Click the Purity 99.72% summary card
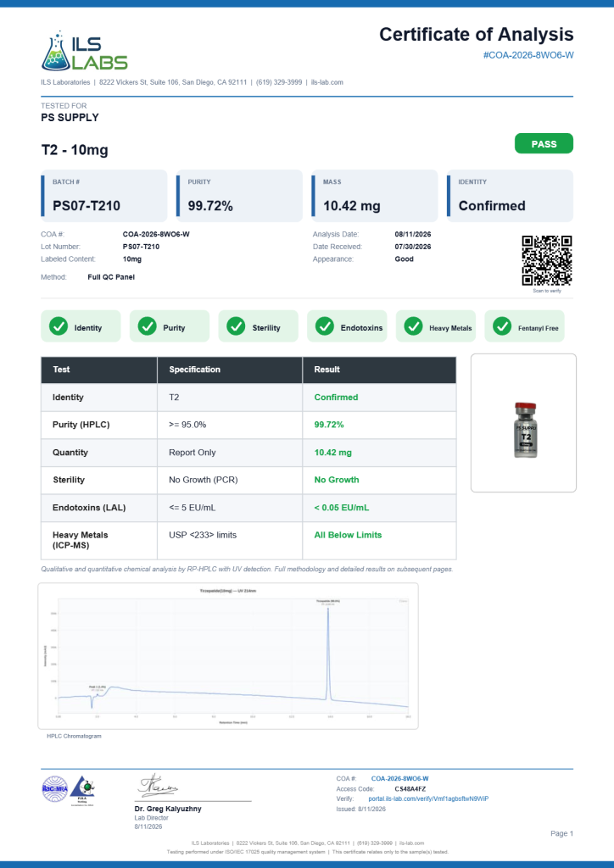614x868 pixels. (239, 196)
